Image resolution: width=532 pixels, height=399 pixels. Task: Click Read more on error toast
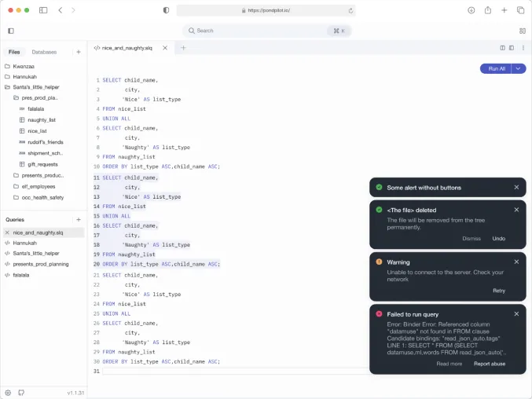click(449, 364)
